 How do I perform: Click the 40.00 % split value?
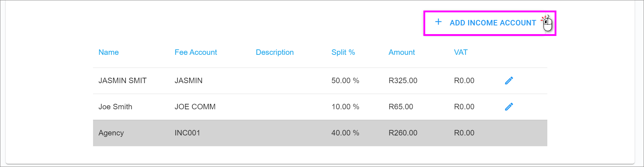click(x=345, y=133)
